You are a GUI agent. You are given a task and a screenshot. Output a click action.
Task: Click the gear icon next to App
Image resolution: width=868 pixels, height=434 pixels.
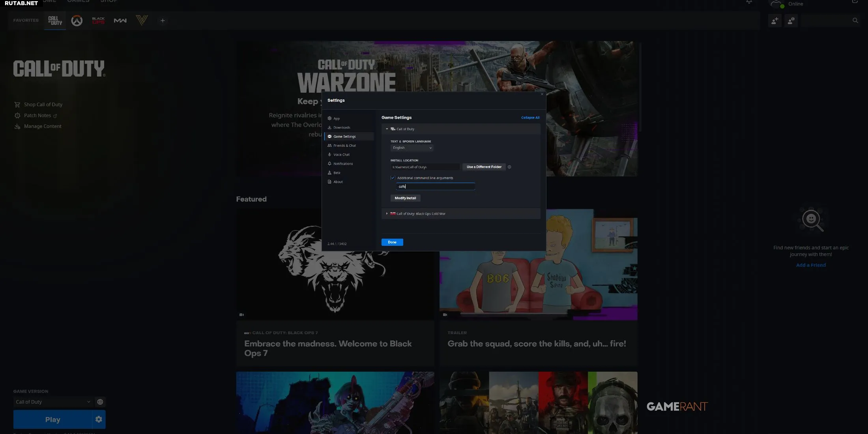point(329,118)
